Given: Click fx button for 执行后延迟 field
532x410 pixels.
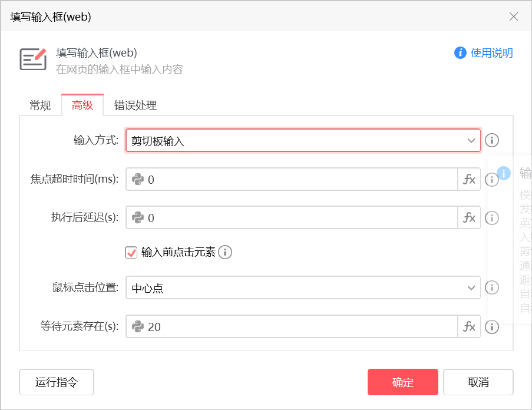Looking at the screenshot, I should (x=469, y=218).
